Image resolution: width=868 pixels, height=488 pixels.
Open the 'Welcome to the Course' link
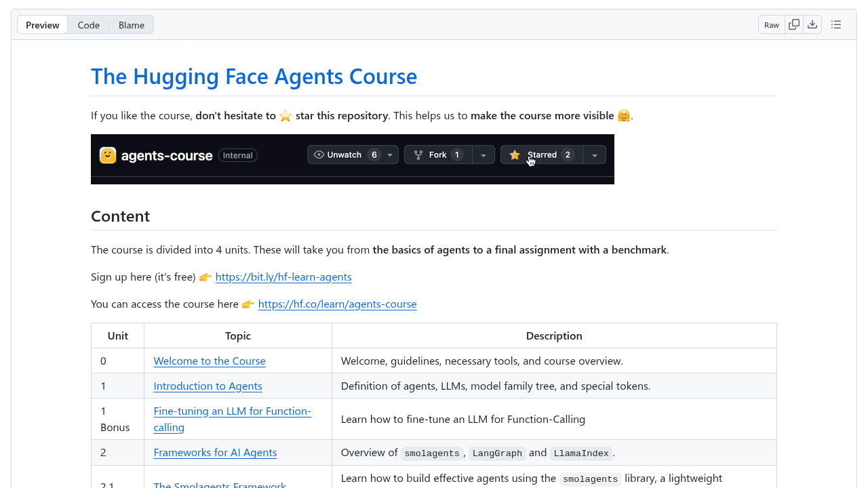(x=209, y=361)
